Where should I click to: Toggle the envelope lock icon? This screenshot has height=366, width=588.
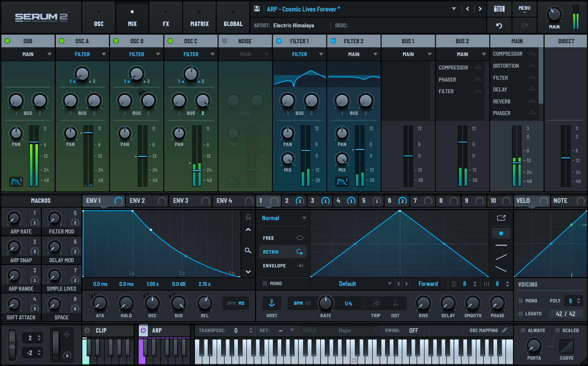coord(248,217)
